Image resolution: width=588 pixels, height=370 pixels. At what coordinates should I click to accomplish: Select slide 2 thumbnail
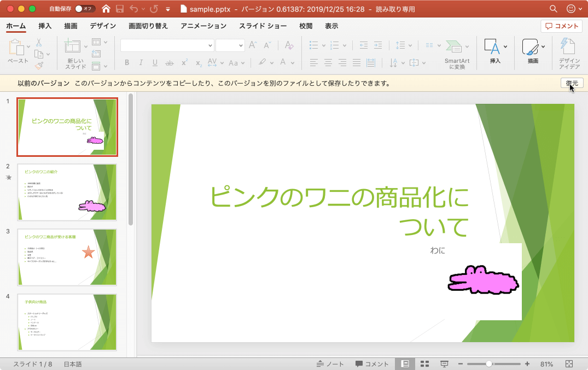pos(67,192)
